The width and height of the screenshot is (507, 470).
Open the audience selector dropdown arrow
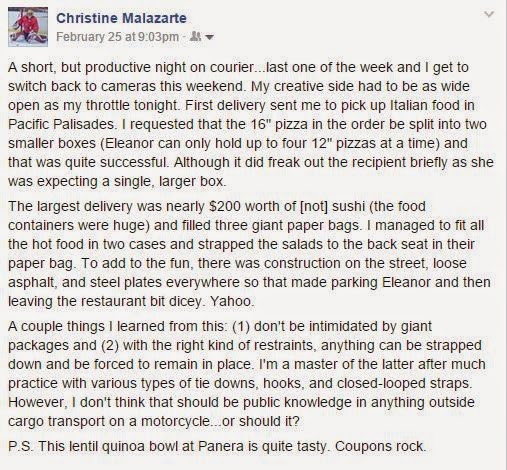tap(209, 37)
